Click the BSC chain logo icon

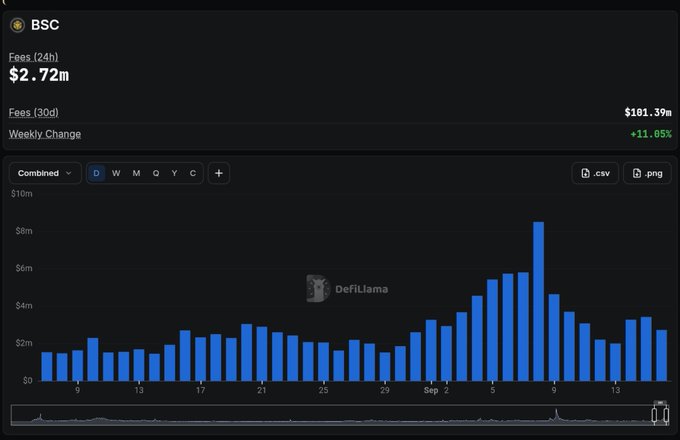tap(17, 25)
